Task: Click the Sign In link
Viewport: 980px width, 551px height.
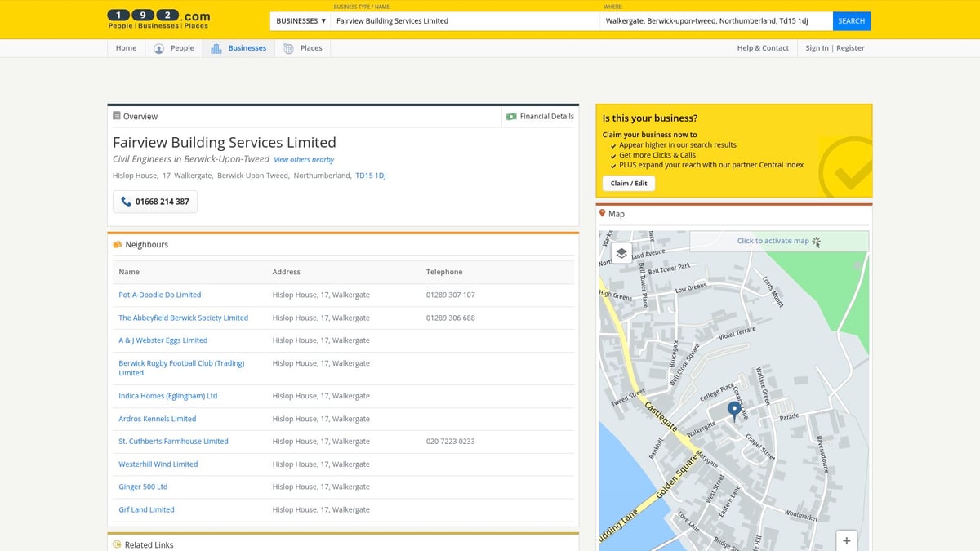Action: pos(817,48)
